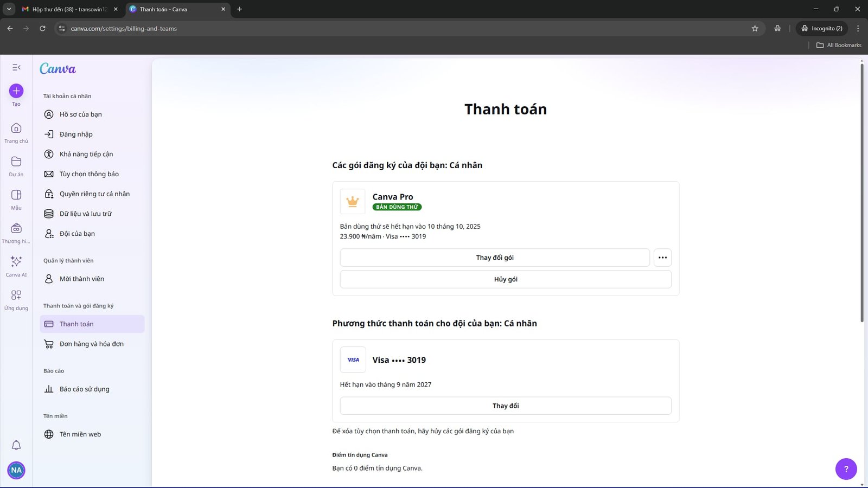Go to Hồ sơ của bạn settings
This screenshot has width=868, height=488.
pyautogui.click(x=80, y=114)
